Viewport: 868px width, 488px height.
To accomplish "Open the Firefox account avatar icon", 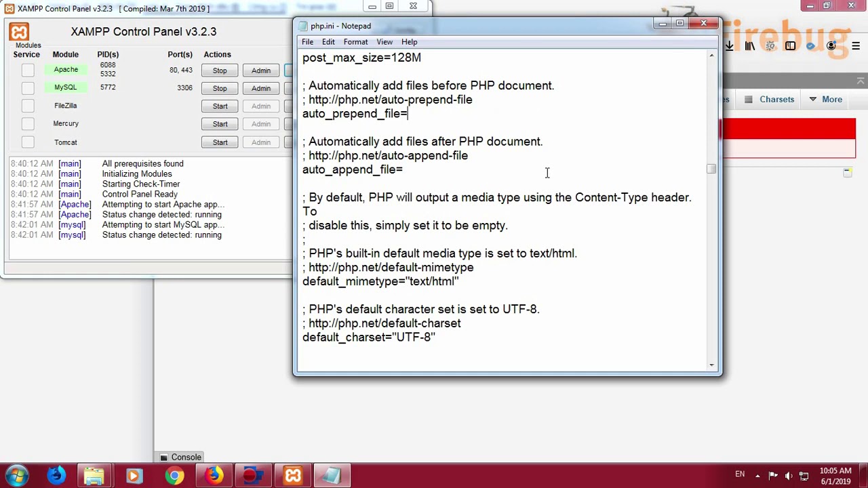I will point(831,46).
